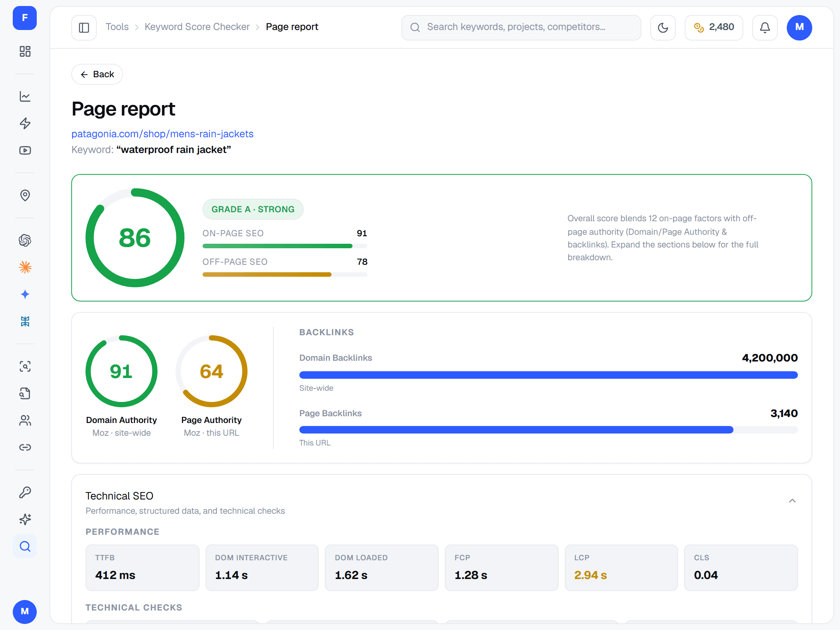
Task: Click the Page report heading
Action: click(123, 109)
